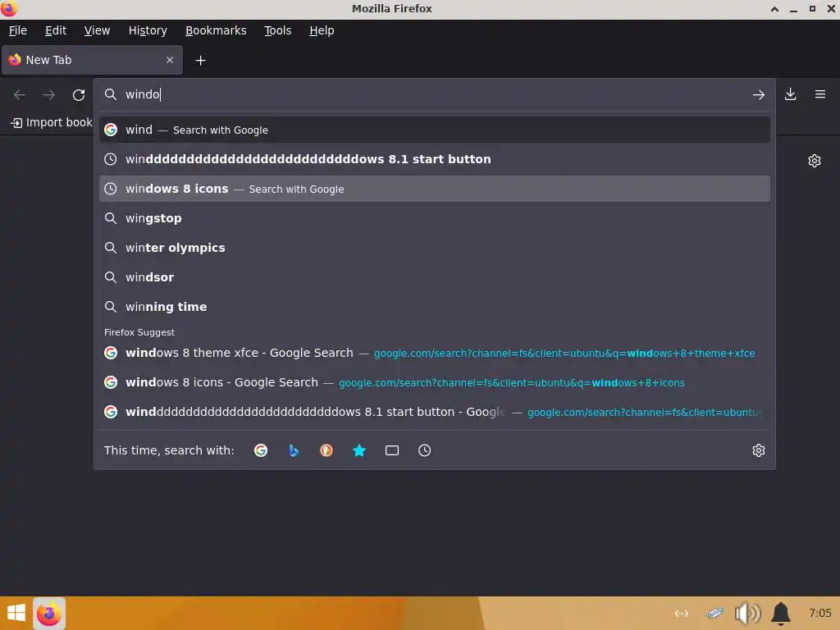Pick the 'wingstop' search suggestion
The image size is (840, 630).
tap(435, 218)
